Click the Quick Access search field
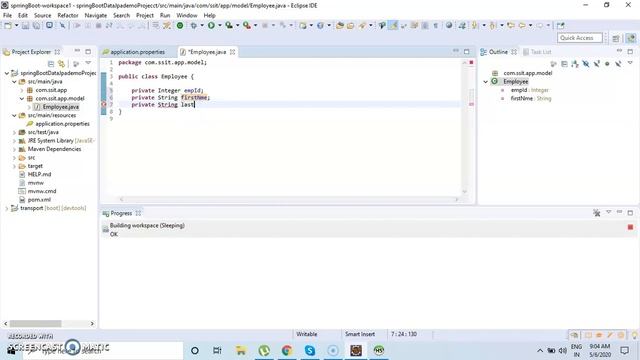The height and width of the screenshot is (360, 640). point(580,38)
